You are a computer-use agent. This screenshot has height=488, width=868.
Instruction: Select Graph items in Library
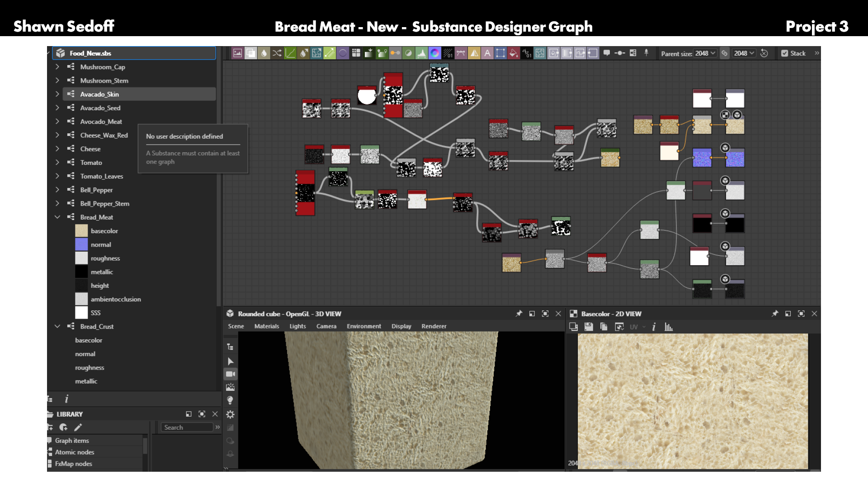coord(72,441)
